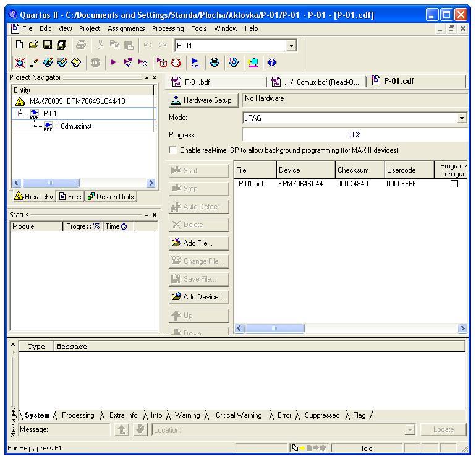Click the red stopwatch timing analyzer icon

point(176,63)
